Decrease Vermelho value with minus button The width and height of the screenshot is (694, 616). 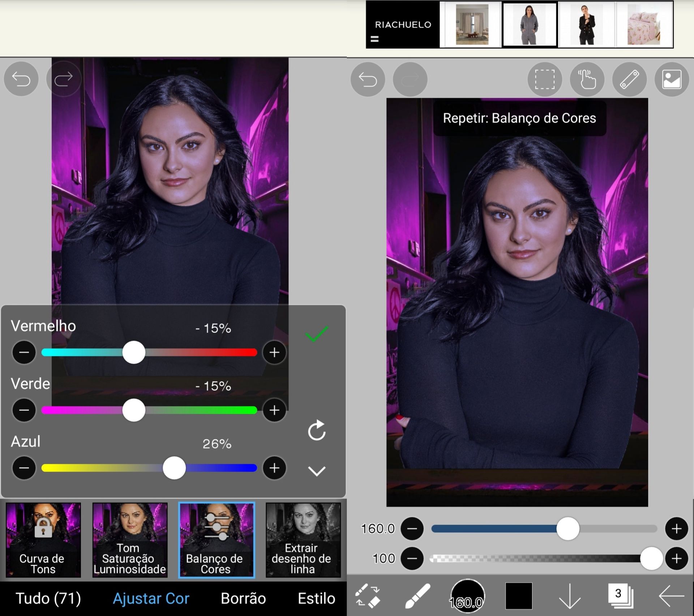(x=24, y=352)
